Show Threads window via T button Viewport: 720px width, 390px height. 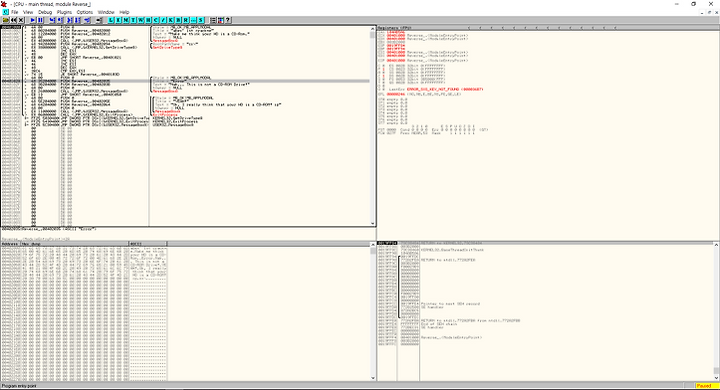coord(133,20)
